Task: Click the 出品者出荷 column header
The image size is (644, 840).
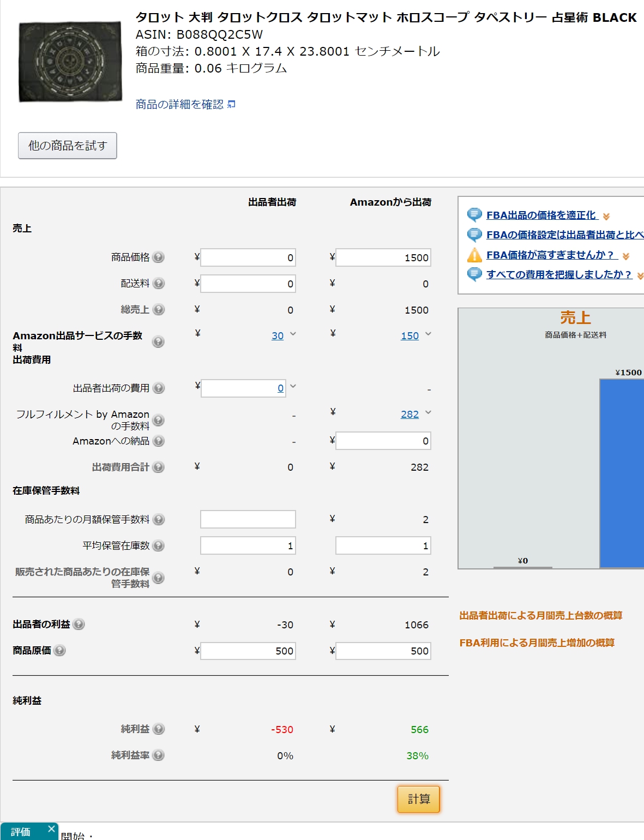Action: pos(272,202)
